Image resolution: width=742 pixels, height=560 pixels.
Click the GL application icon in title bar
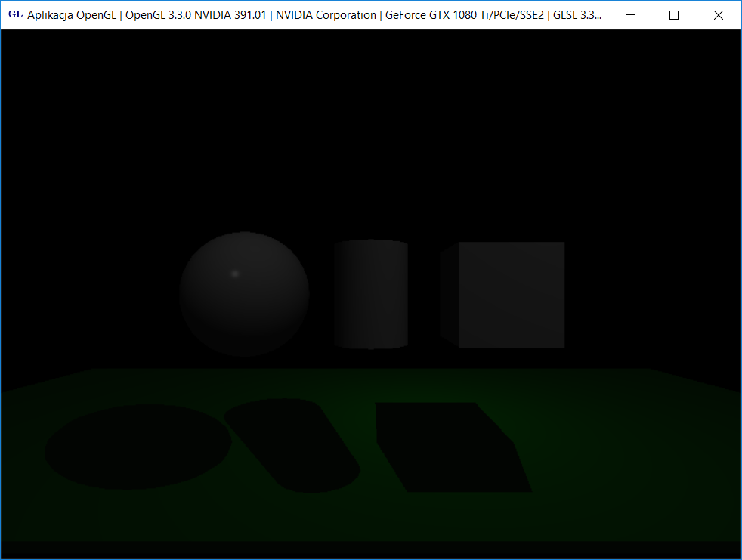point(14,15)
